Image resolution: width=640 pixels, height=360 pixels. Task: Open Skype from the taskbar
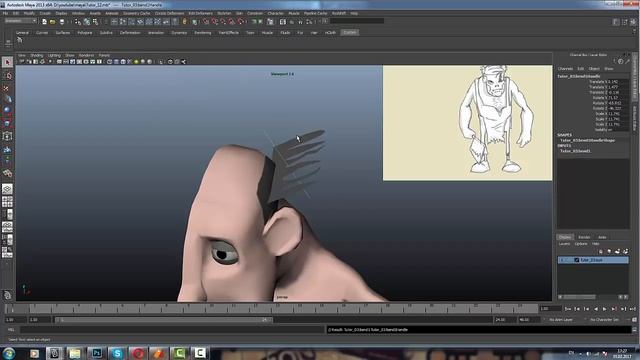[117, 353]
